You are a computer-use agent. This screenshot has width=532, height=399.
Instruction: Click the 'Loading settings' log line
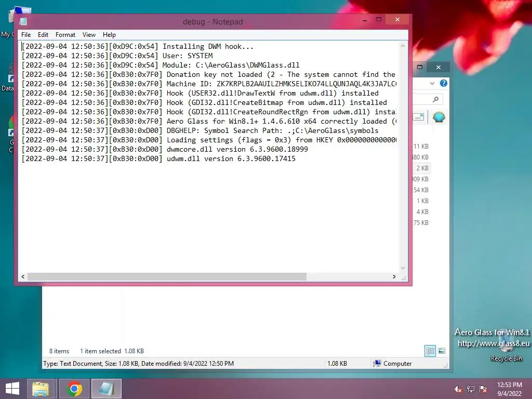(209, 140)
